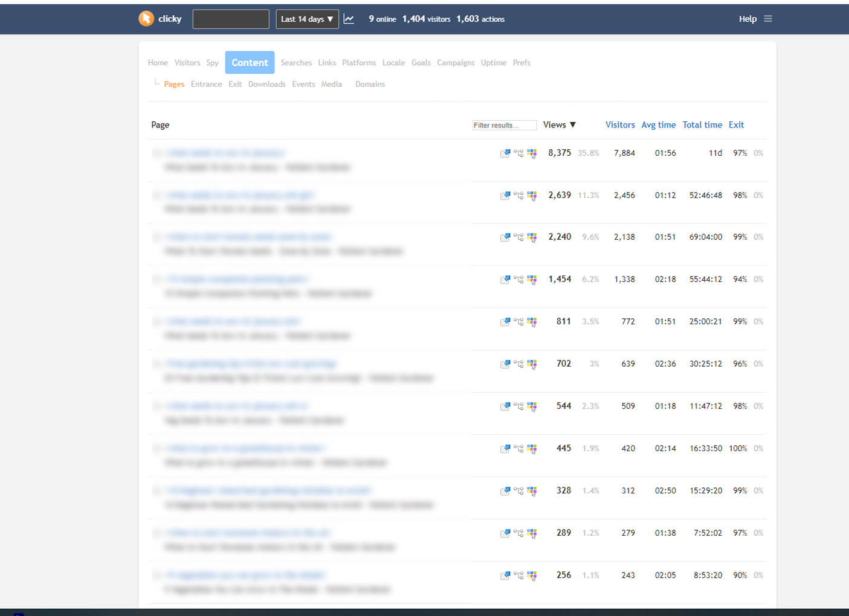Open the trend graph icon in header

pyautogui.click(x=349, y=19)
